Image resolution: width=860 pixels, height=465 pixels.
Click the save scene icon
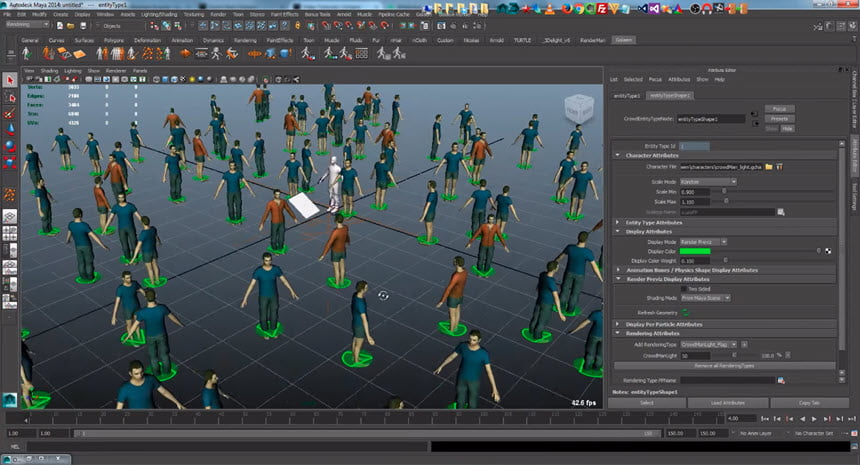point(83,26)
